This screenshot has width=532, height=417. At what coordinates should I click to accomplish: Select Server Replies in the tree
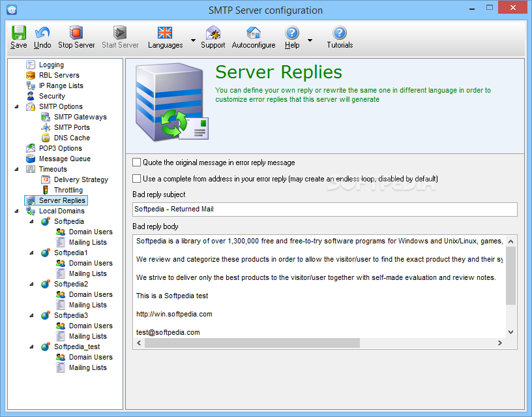click(62, 200)
